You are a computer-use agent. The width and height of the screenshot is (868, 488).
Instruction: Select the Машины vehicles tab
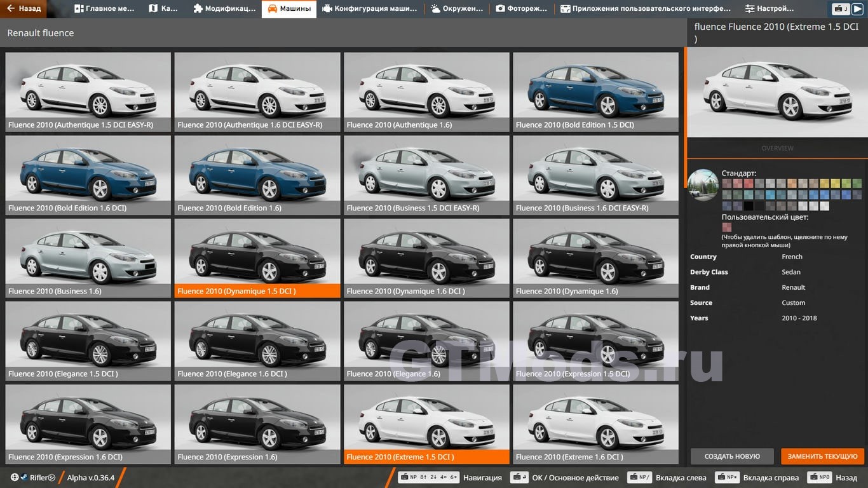289,9
